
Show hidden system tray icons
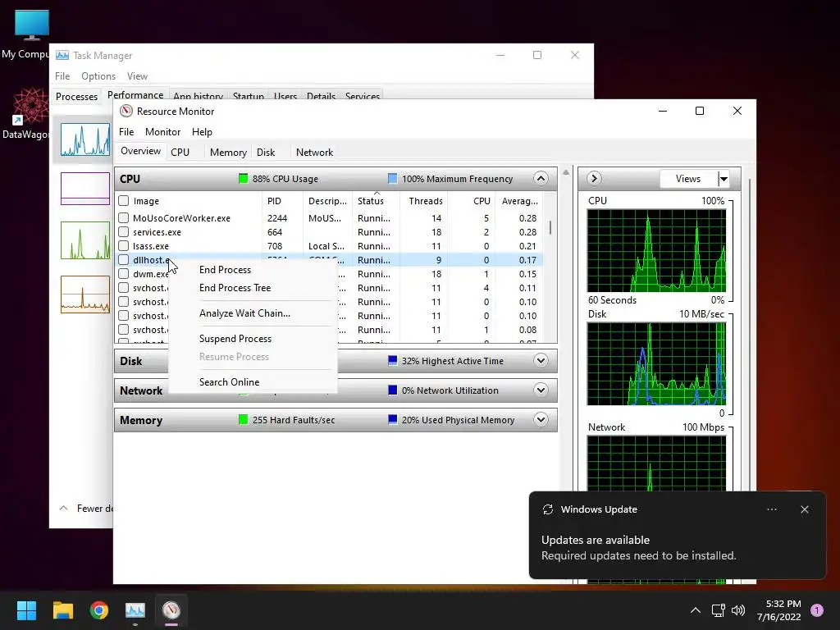pos(696,610)
